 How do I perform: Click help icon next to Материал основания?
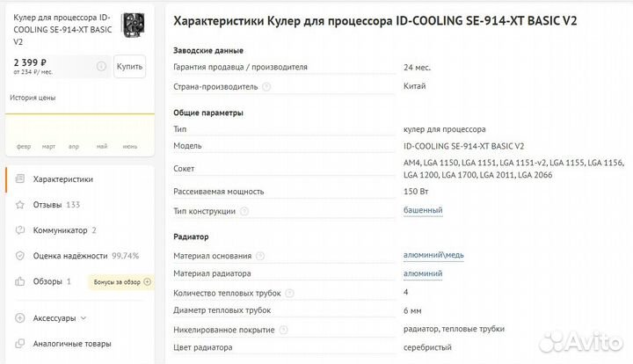(260, 256)
